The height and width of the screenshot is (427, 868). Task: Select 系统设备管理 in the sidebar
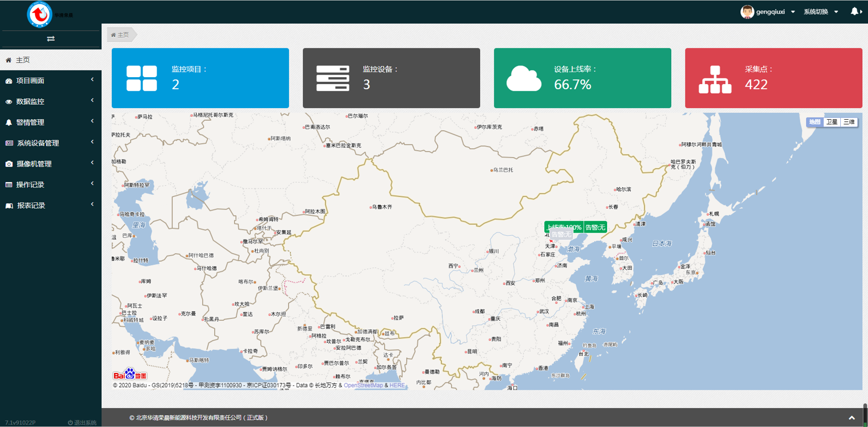50,143
